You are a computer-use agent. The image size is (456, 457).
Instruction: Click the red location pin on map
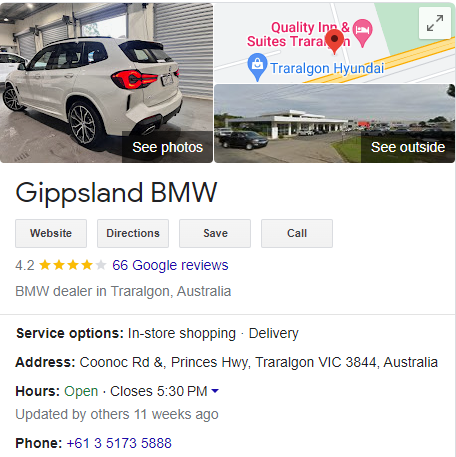tap(334, 41)
